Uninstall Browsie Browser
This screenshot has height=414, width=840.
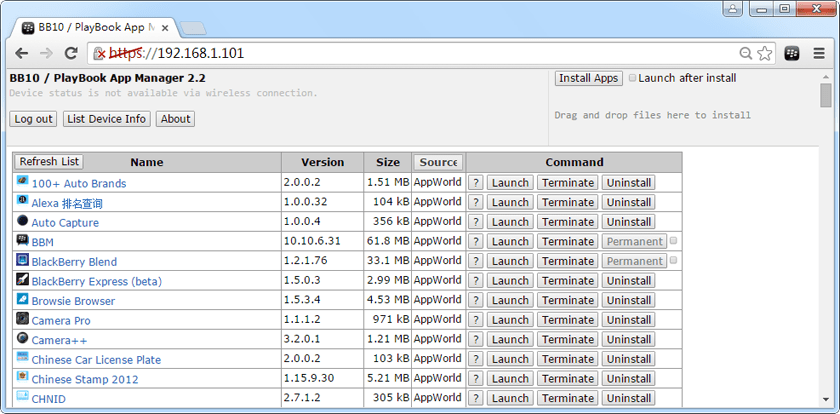pos(628,300)
